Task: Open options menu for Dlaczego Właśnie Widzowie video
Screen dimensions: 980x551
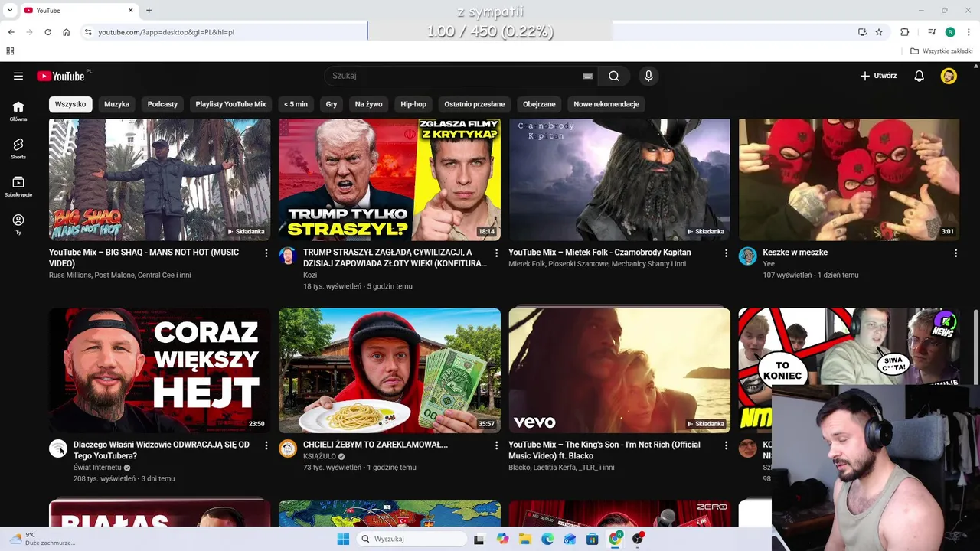Action: point(266,445)
